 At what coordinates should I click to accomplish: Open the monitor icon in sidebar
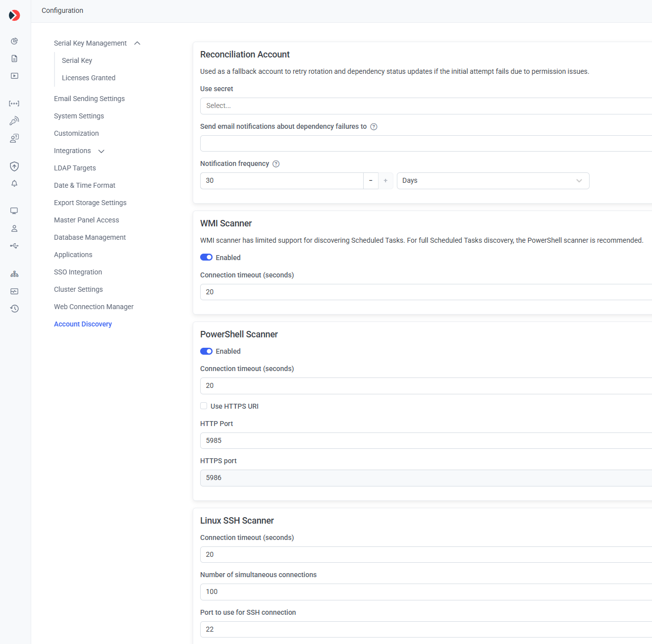[x=14, y=211]
